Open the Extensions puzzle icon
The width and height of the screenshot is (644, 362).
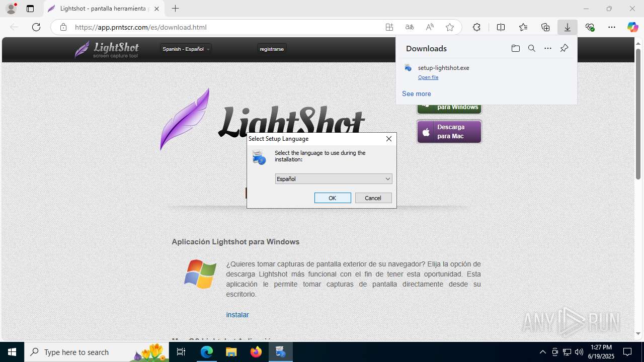476,27
